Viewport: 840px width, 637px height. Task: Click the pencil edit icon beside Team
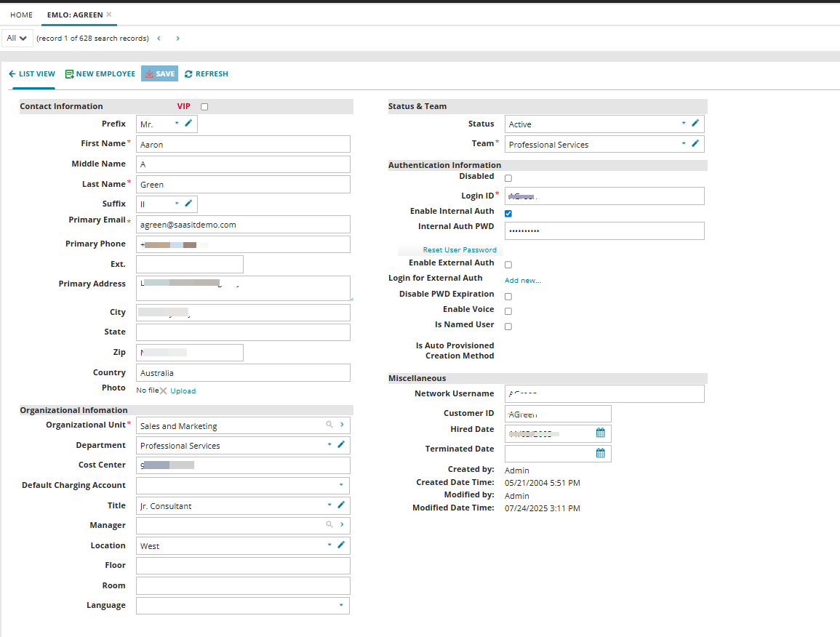pos(695,143)
